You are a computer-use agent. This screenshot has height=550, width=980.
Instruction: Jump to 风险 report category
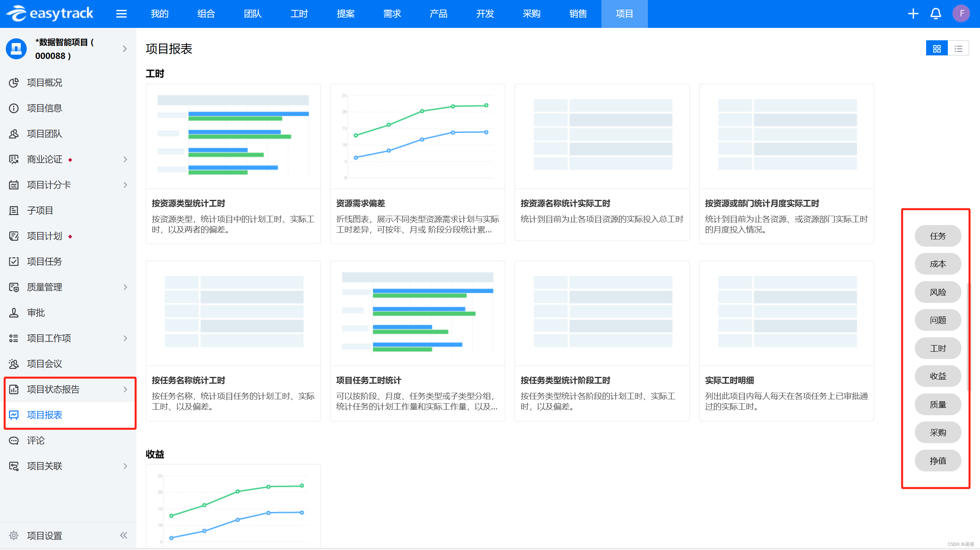pyautogui.click(x=938, y=292)
